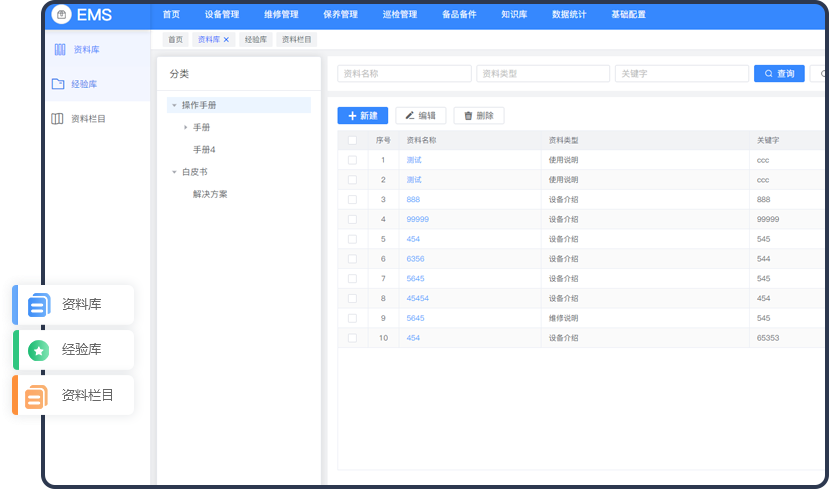Open the 454 link in row 10

[413, 338]
